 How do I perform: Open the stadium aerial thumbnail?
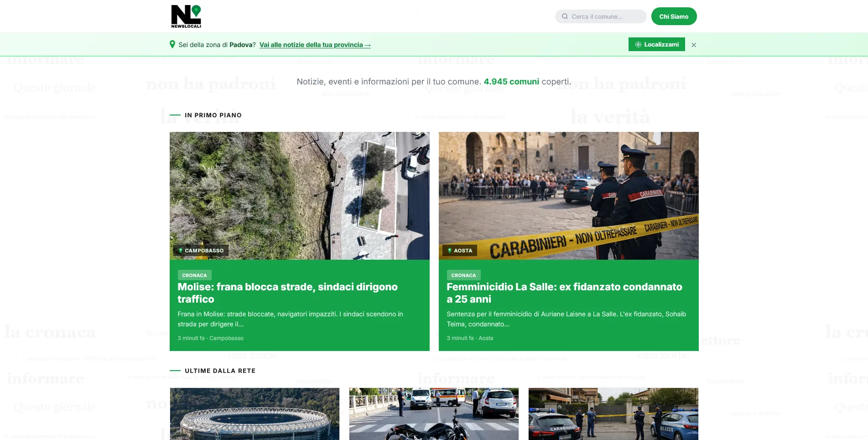point(255,414)
